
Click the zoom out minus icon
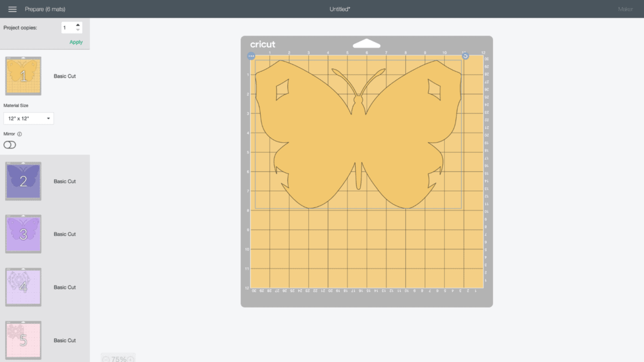point(106,359)
